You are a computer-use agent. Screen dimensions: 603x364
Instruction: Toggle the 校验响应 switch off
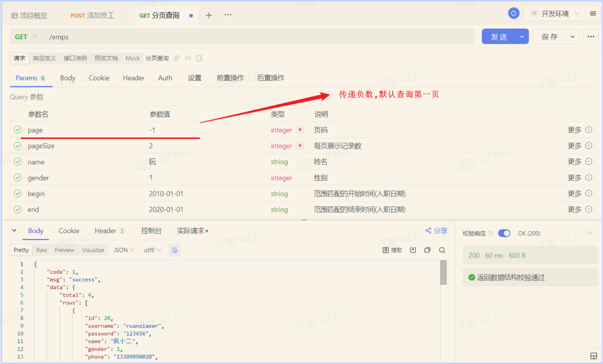pos(504,233)
